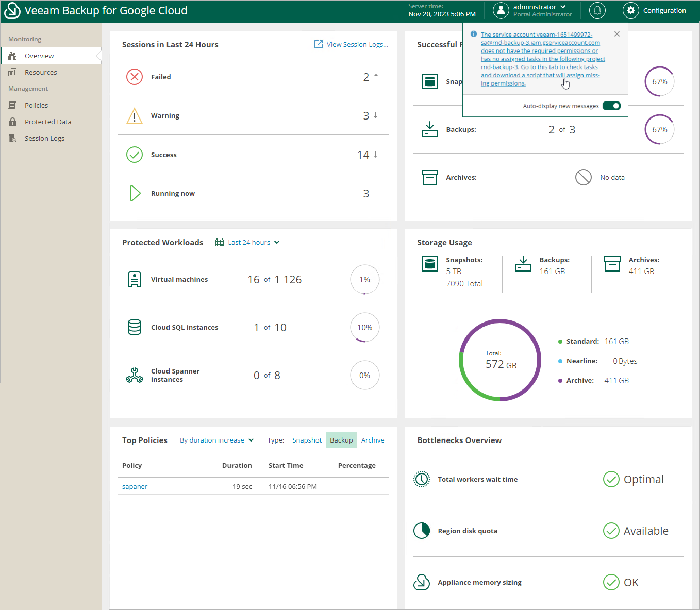Open the By duration increase sort dropdown
The image size is (700, 610).
(x=216, y=440)
